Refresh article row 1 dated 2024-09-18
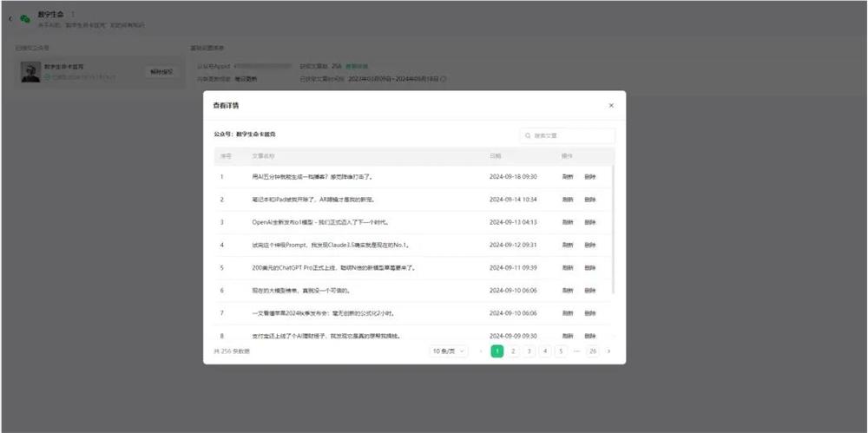Image resolution: width=868 pixels, height=433 pixels. (568, 177)
